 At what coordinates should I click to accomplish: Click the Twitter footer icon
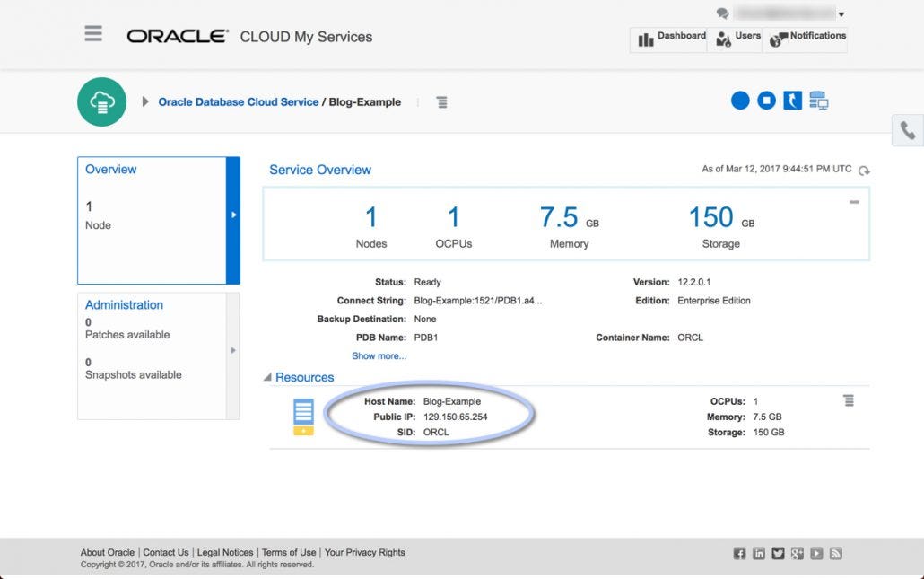pos(778,553)
